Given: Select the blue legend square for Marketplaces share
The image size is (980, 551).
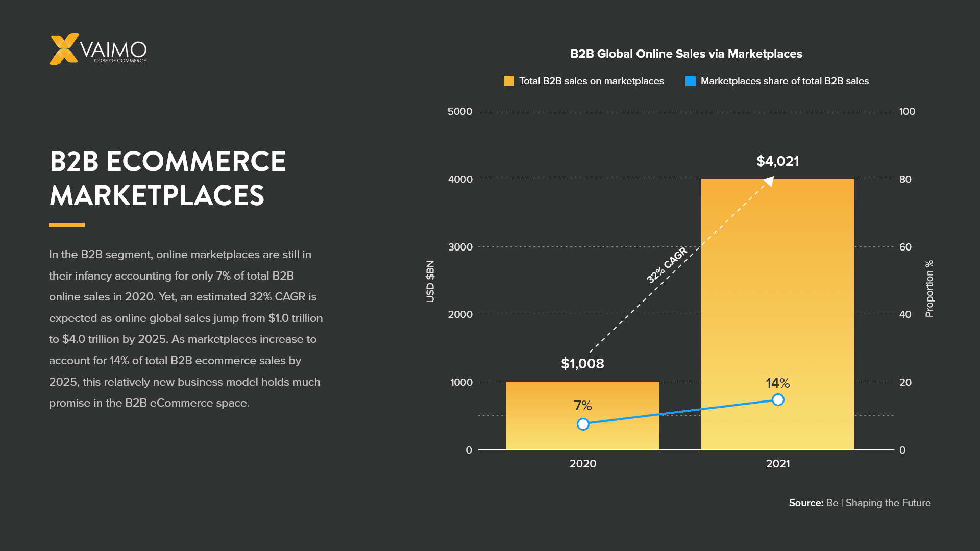Looking at the screenshot, I should point(690,81).
